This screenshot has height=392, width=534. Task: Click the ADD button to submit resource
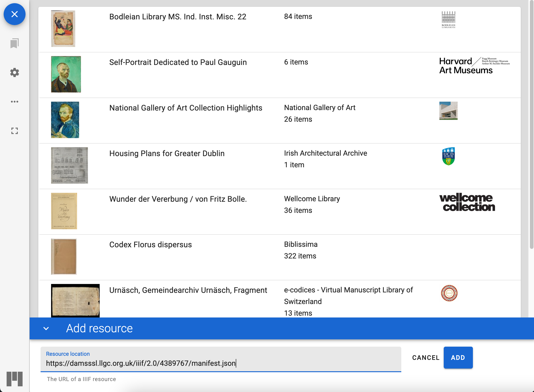pos(458,358)
